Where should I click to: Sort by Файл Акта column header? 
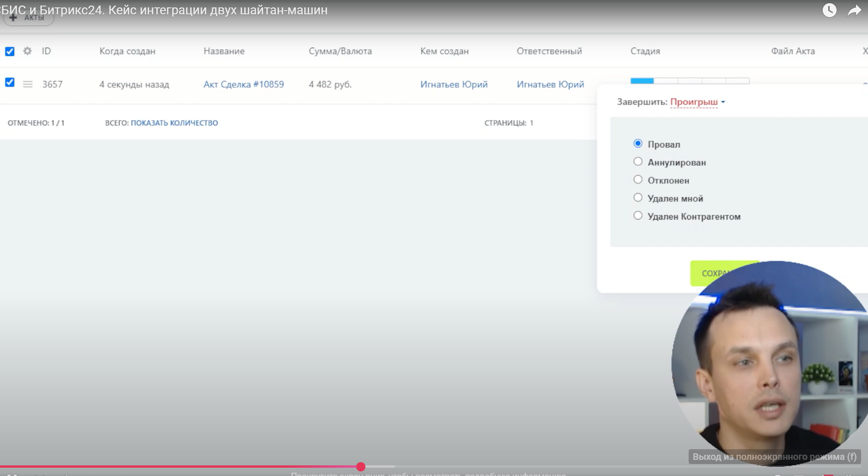[793, 51]
